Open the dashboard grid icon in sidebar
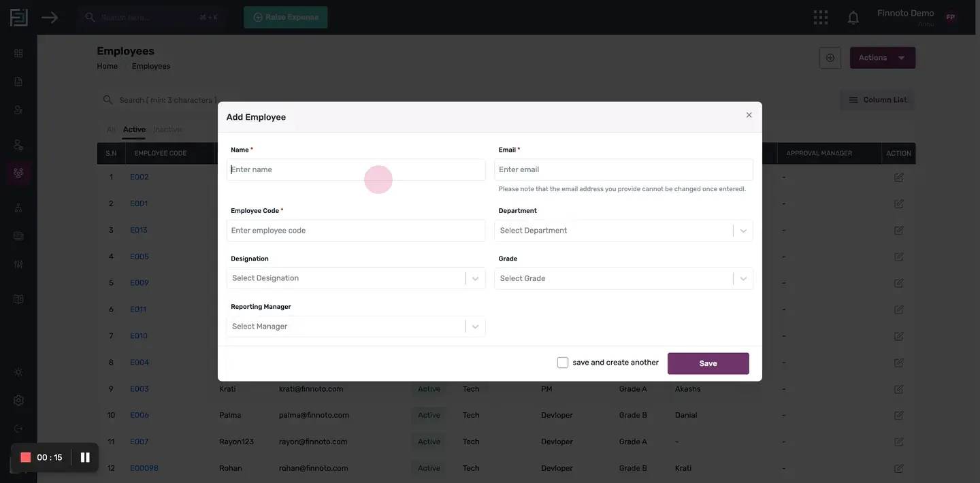Viewport: 980px width, 483px height. coord(18,53)
